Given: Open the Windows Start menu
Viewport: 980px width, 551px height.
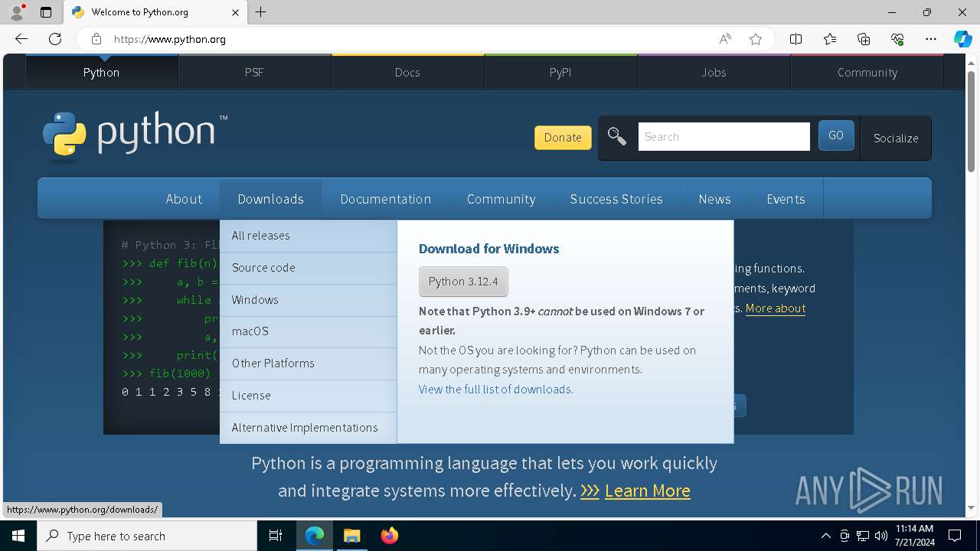Looking at the screenshot, I should click(x=18, y=536).
